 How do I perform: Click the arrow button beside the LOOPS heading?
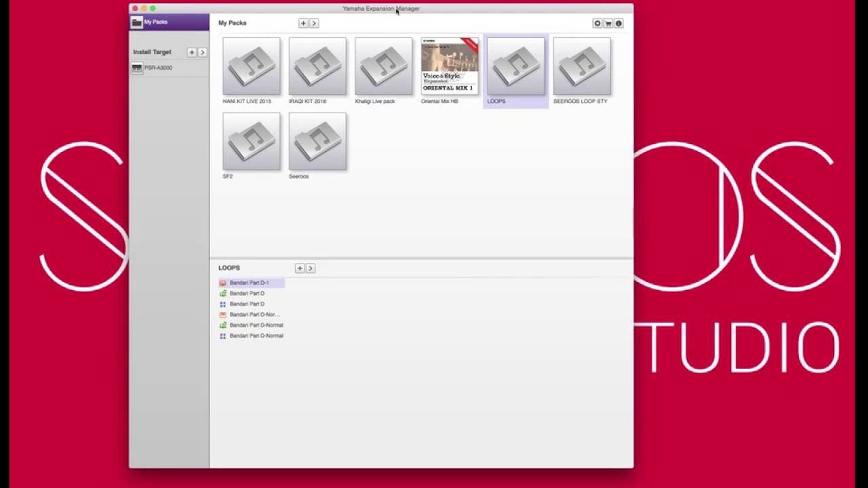tap(311, 268)
